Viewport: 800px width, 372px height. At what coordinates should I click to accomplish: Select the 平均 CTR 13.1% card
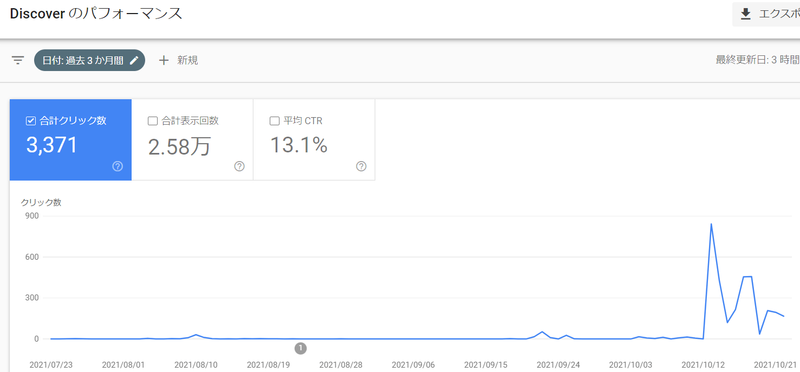pyautogui.click(x=314, y=140)
